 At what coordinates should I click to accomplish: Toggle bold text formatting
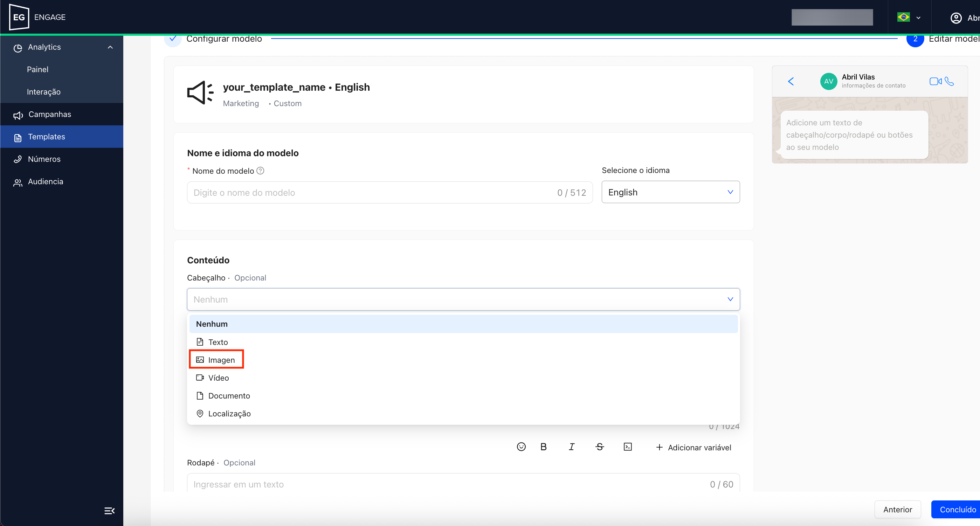point(543,447)
